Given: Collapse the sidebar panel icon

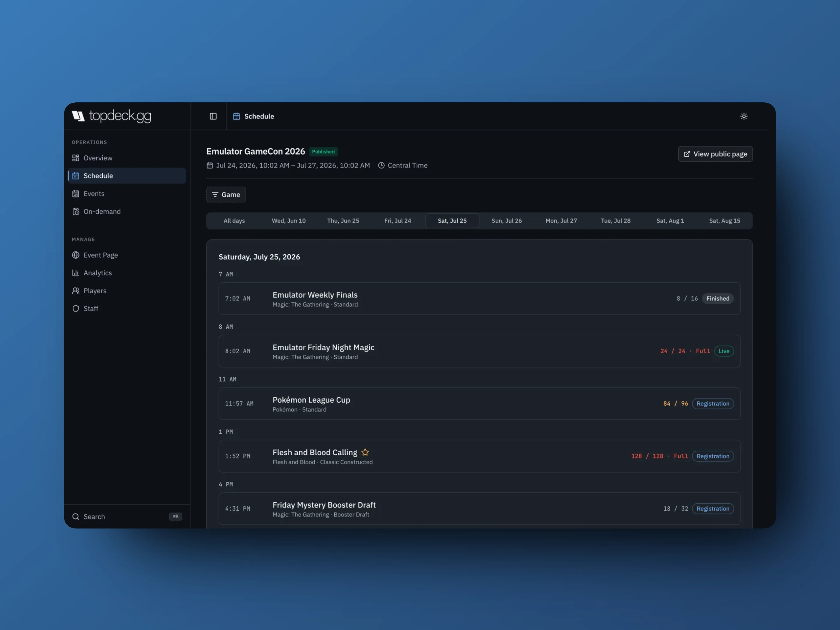Looking at the screenshot, I should coord(213,116).
